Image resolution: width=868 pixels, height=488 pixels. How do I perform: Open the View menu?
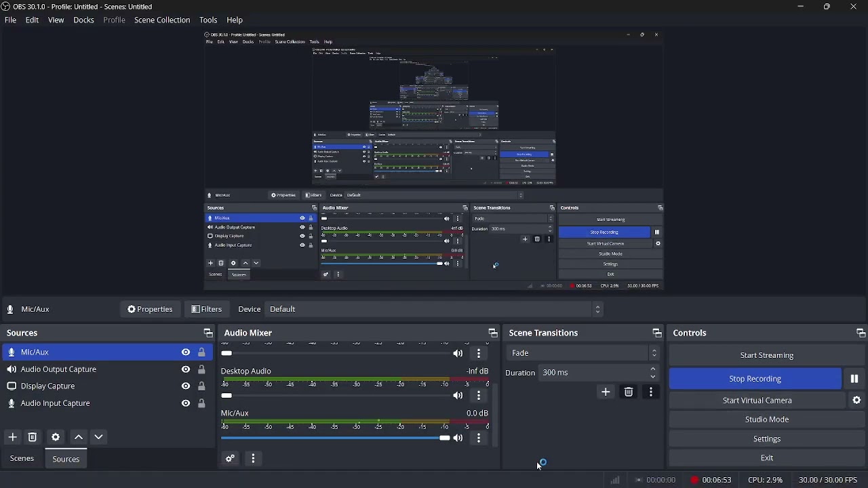coord(56,20)
